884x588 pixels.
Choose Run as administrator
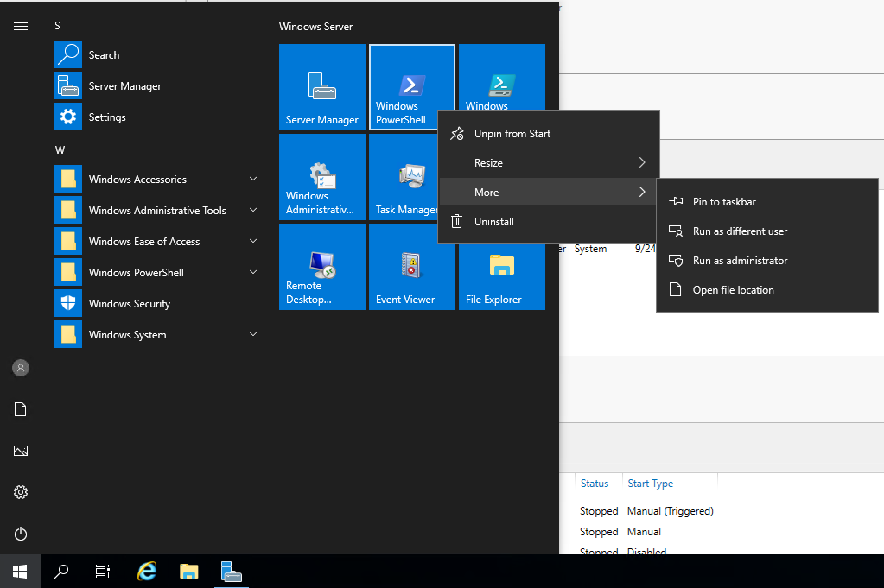point(767,260)
